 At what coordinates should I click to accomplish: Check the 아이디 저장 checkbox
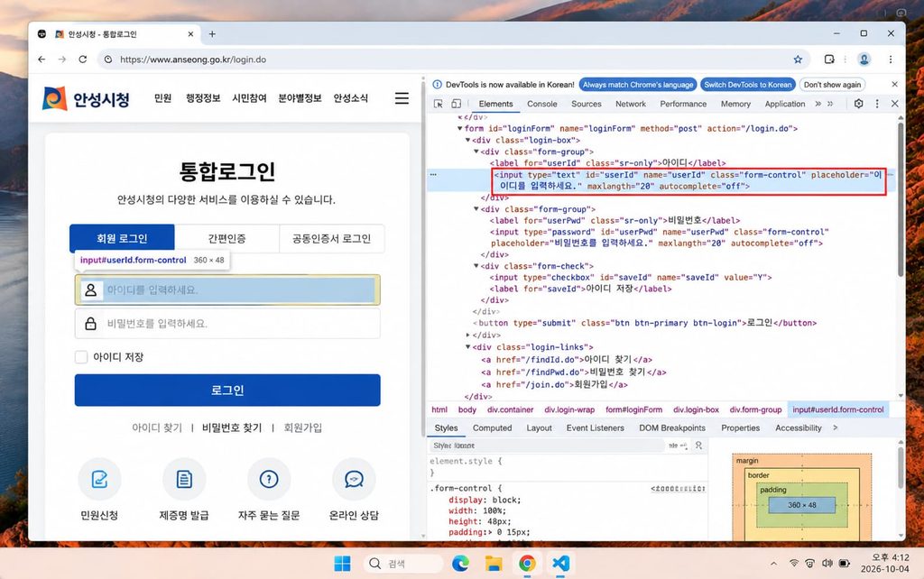pos(81,357)
